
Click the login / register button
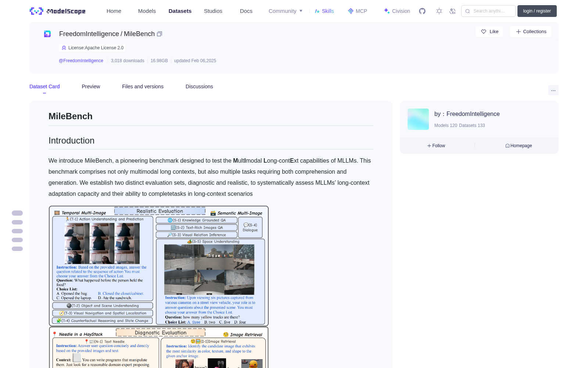(537, 11)
